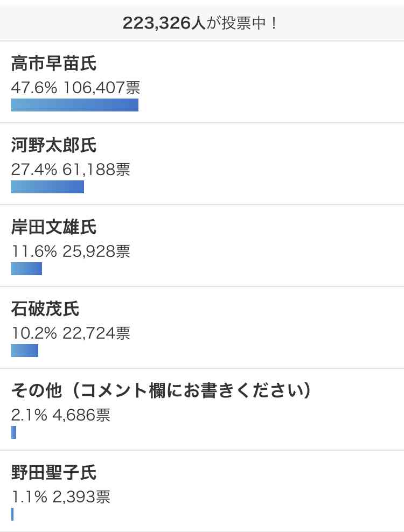This screenshot has width=404, height=532.
Task: Click the 223,326人が投票中 header text
Action: (200, 23)
